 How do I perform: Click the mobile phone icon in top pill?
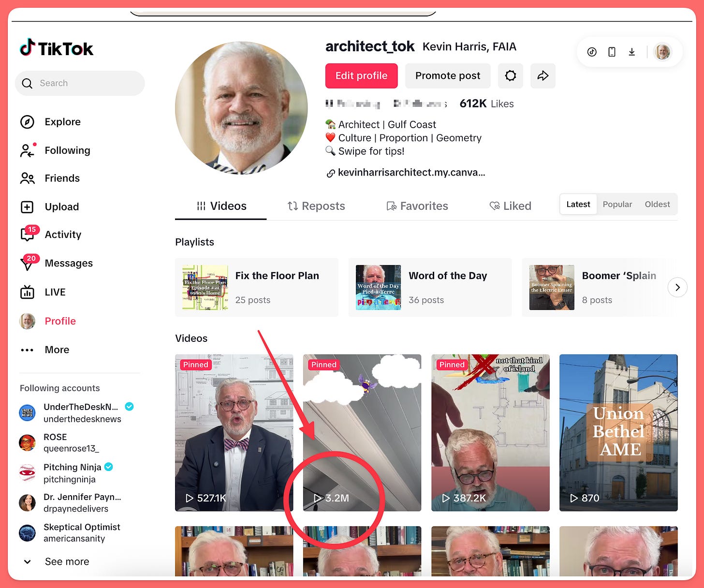(x=612, y=52)
